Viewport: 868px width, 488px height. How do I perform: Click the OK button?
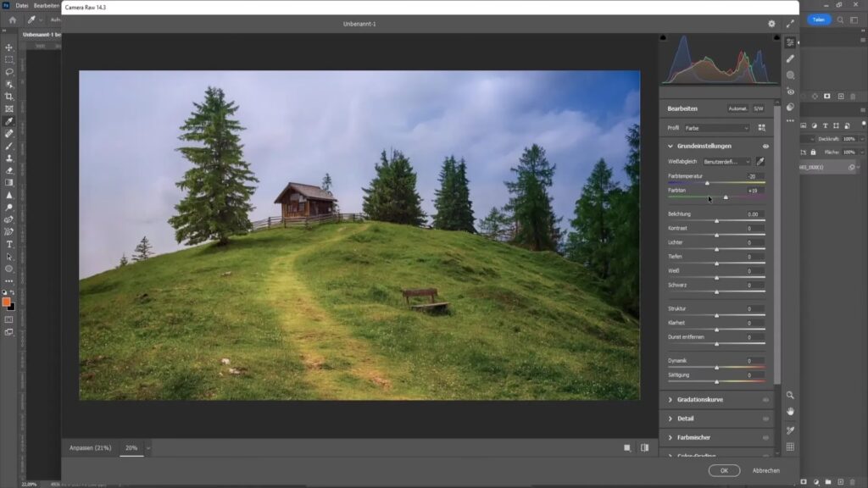tap(724, 470)
